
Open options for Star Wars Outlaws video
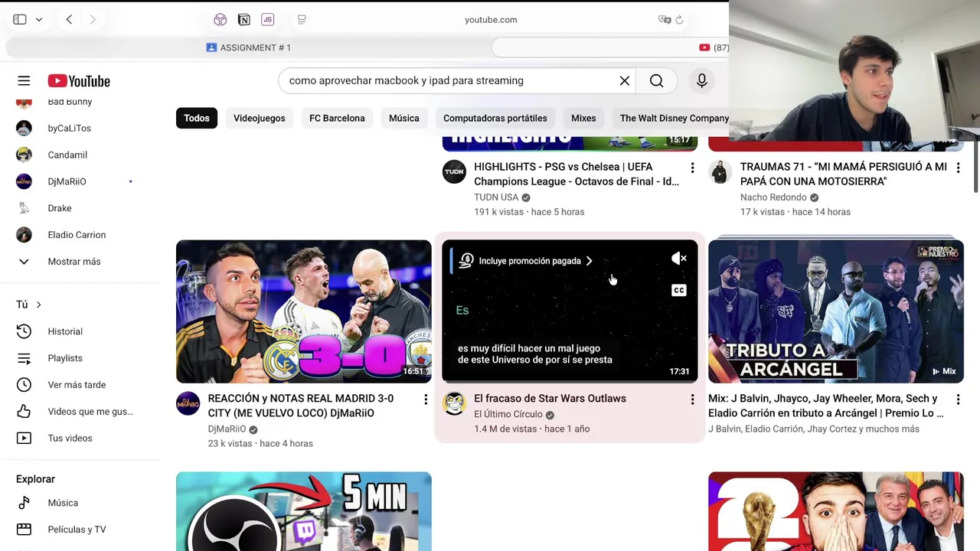(x=692, y=399)
